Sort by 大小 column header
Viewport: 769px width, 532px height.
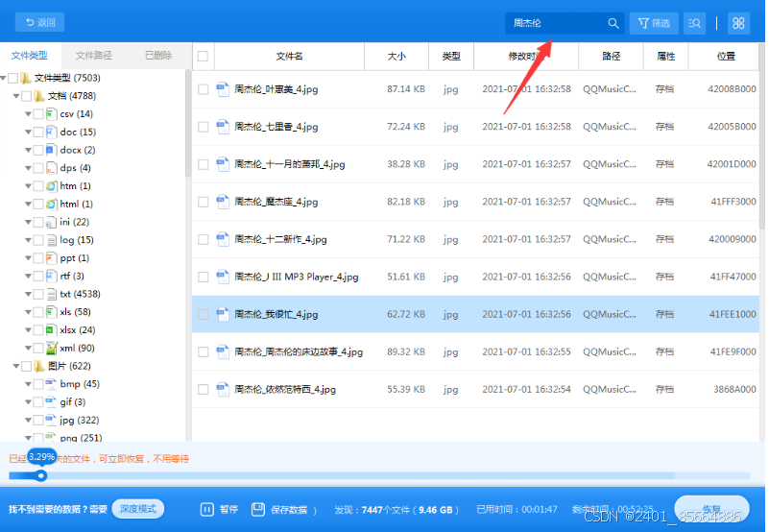pyautogui.click(x=397, y=57)
